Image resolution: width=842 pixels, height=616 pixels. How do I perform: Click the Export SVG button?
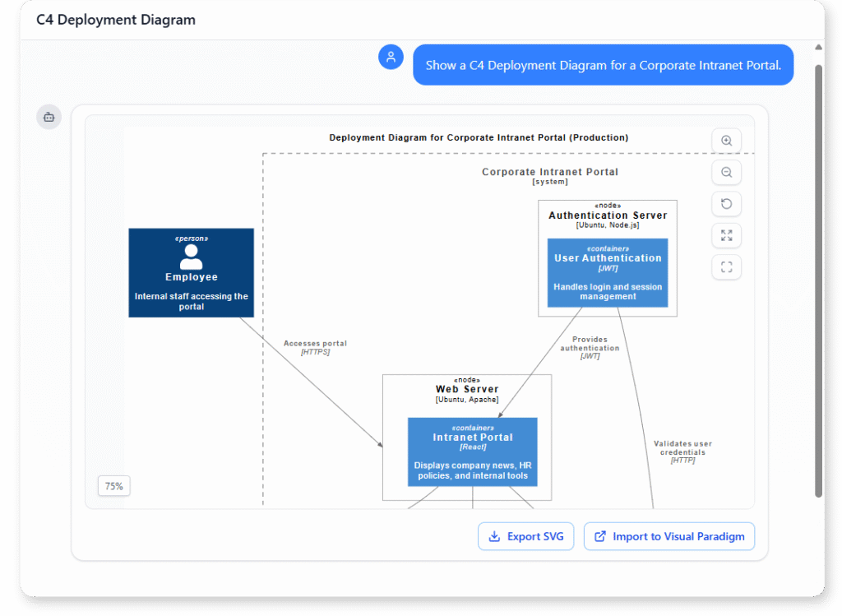pos(525,535)
